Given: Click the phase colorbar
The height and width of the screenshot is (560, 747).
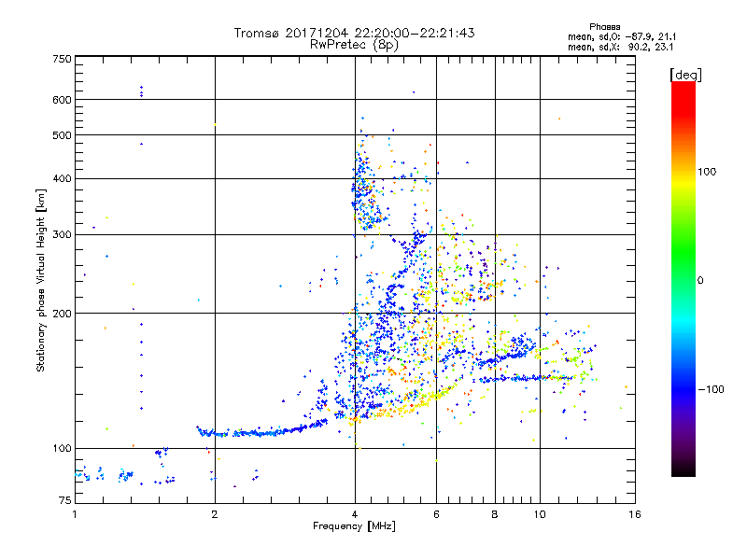Looking at the screenshot, I should click(684, 278).
